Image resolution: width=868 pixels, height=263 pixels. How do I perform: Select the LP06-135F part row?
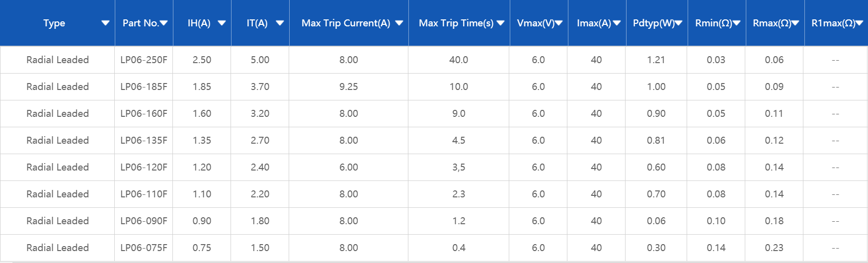pos(144,140)
